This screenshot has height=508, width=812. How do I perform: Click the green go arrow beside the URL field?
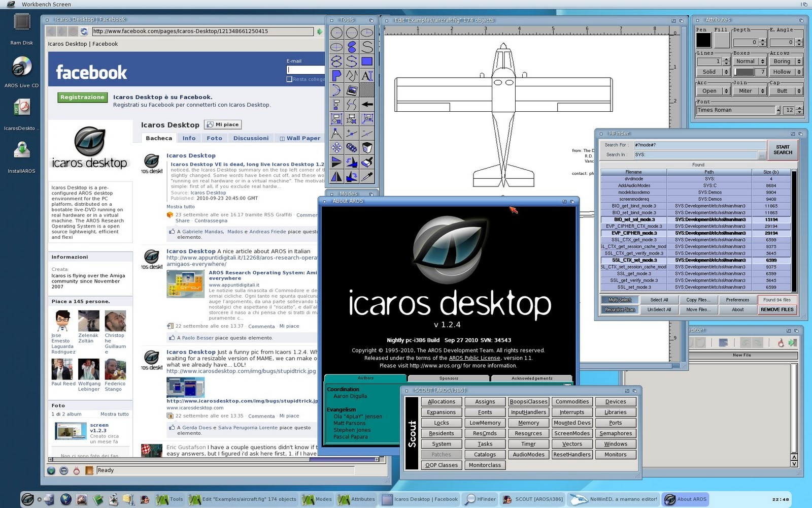pyautogui.click(x=320, y=31)
